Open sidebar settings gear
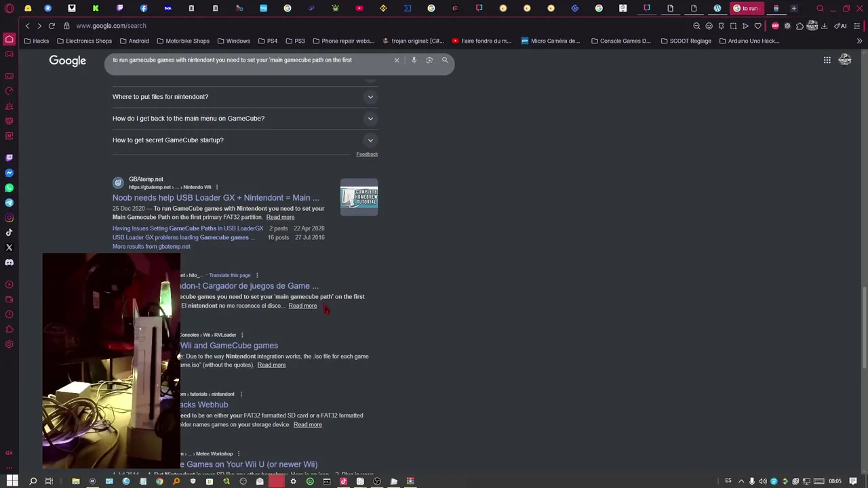868x488 pixels. [9, 344]
